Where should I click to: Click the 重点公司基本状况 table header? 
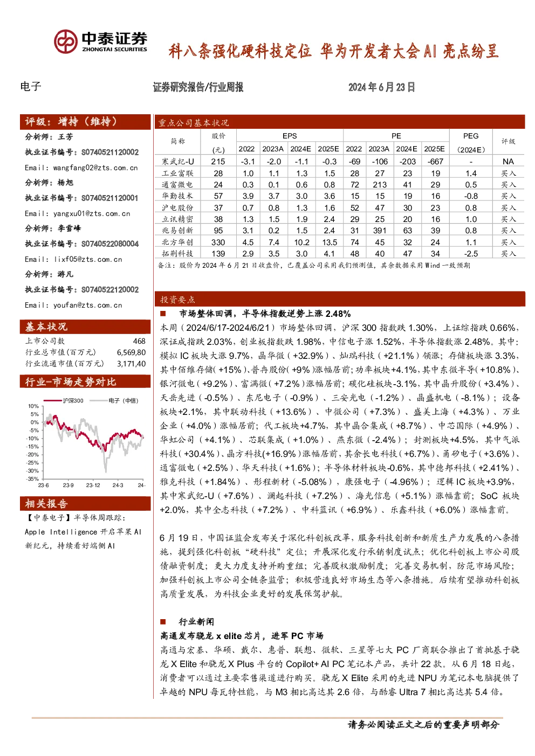click(x=340, y=122)
